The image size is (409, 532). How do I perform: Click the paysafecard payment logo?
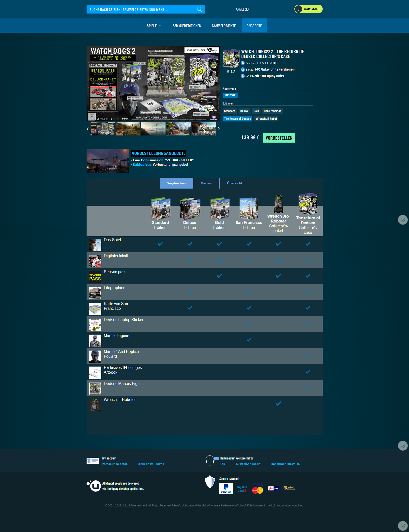click(242, 489)
